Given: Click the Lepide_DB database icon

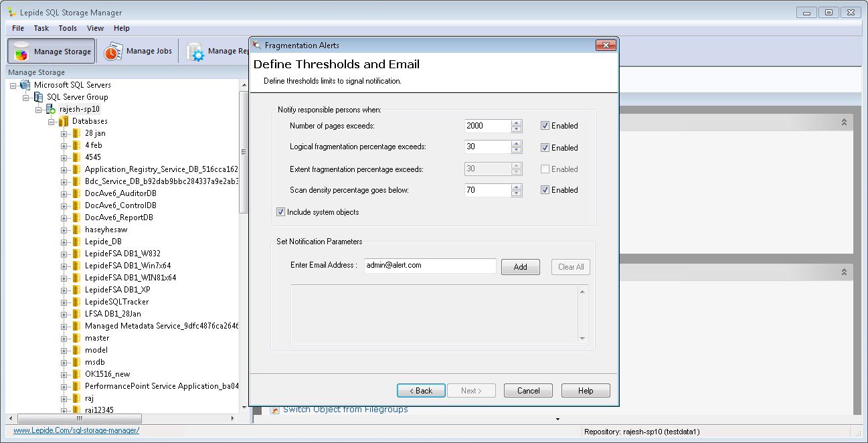Looking at the screenshot, I should point(76,242).
